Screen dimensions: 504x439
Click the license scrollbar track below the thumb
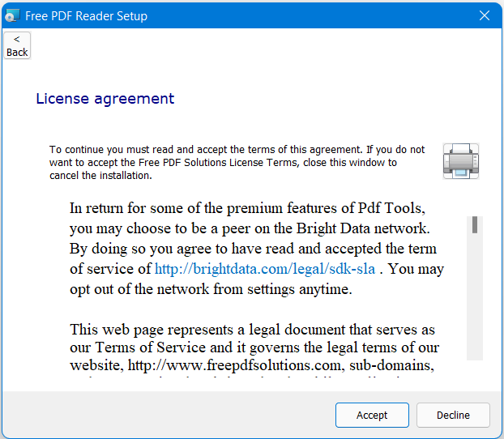point(475,296)
